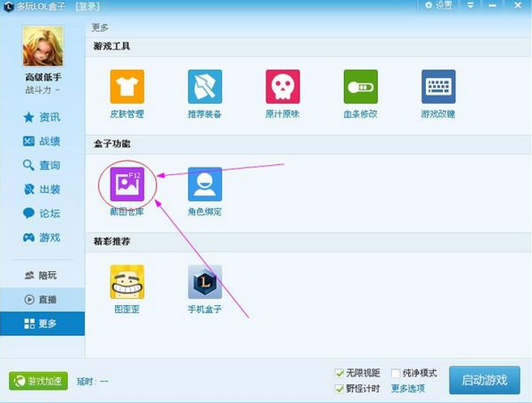
Task: Expand 更多选项 more options
Action: point(408,388)
